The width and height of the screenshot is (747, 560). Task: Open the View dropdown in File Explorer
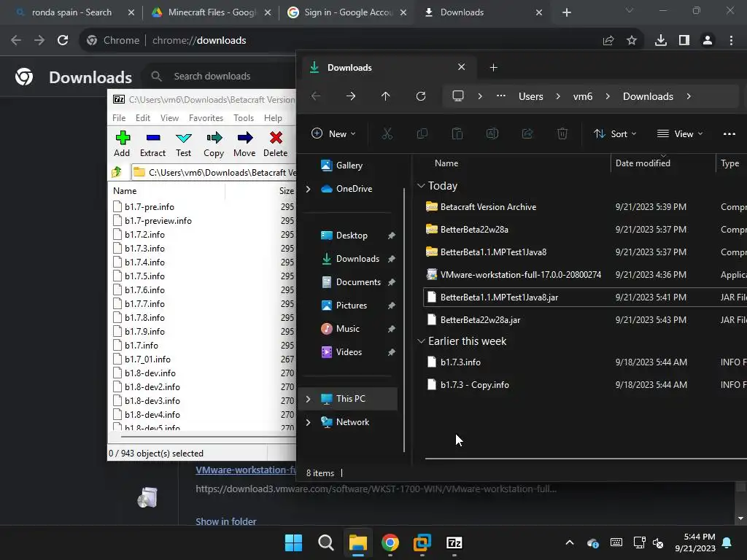[680, 134]
